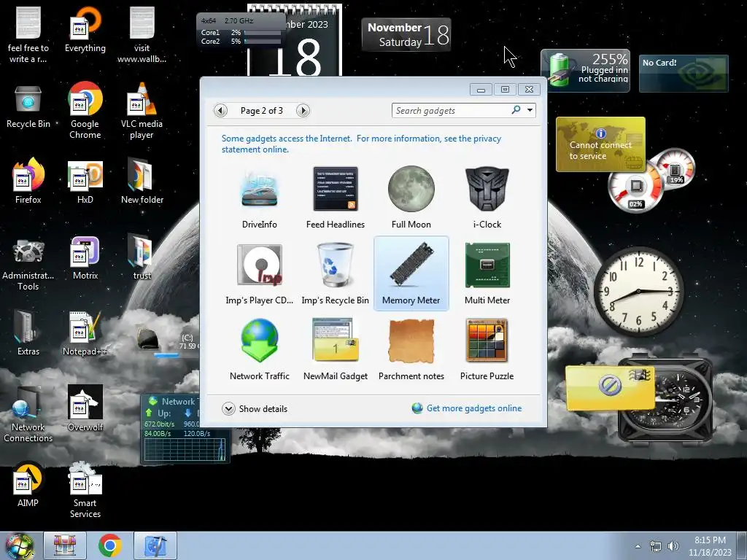
Task: Select the Network Traffic gadget
Action: tap(259, 349)
